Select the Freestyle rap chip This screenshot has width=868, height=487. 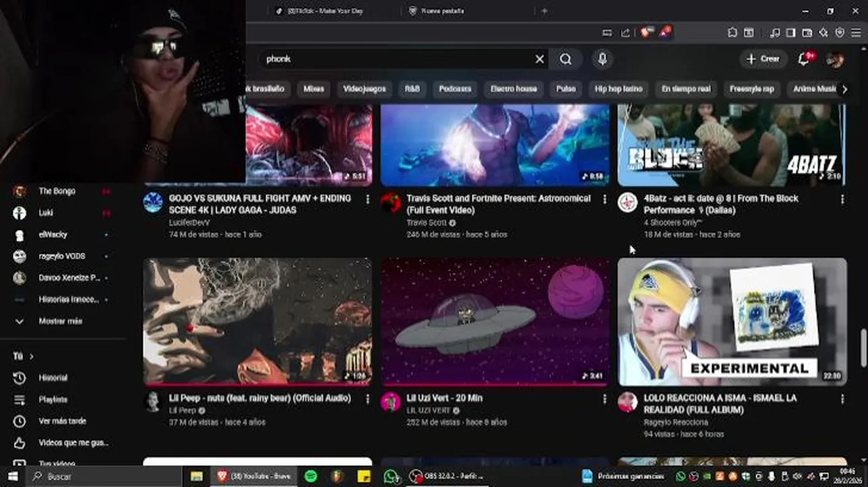tap(752, 89)
